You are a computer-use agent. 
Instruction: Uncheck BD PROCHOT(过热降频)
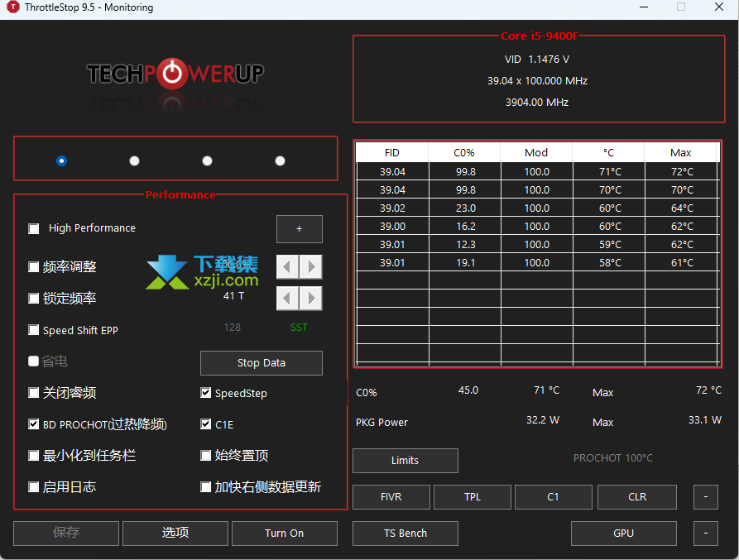point(33,424)
